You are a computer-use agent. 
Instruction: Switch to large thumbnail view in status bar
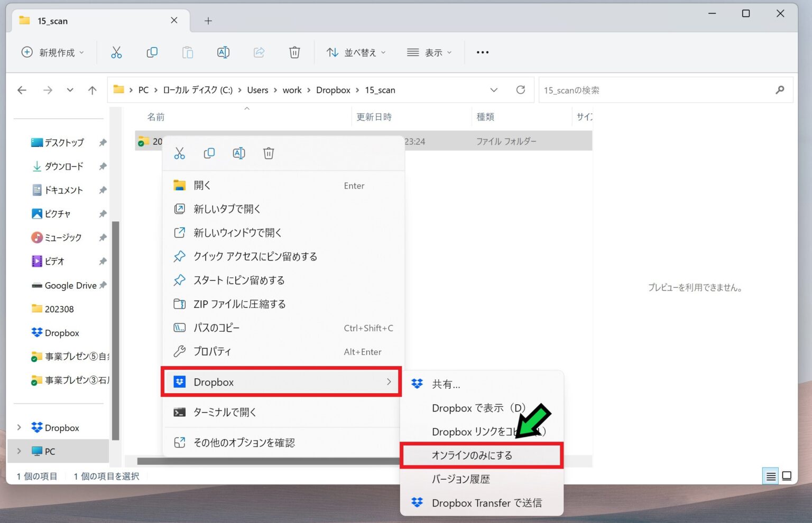787,475
